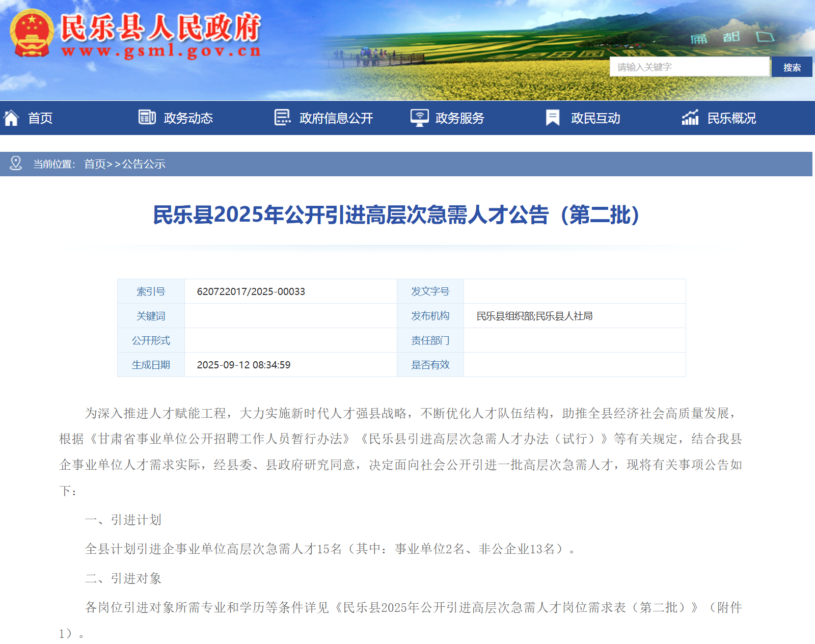Follow the 首页 breadcrumb link
815x644 pixels.
click(x=95, y=164)
